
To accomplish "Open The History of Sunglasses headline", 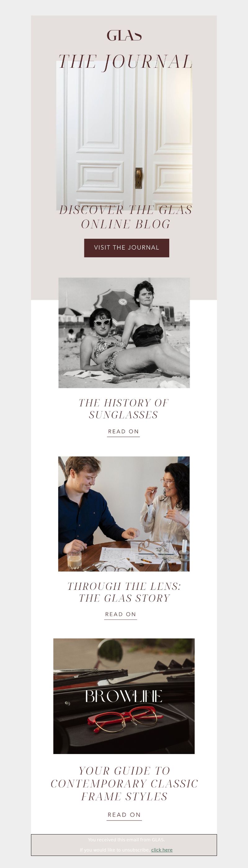I will 123,409.
